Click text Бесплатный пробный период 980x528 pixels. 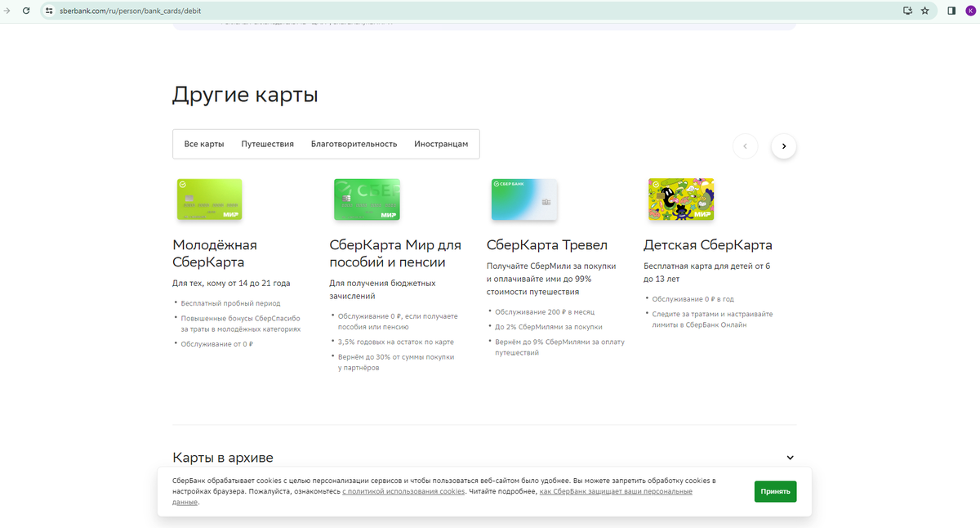(x=230, y=303)
